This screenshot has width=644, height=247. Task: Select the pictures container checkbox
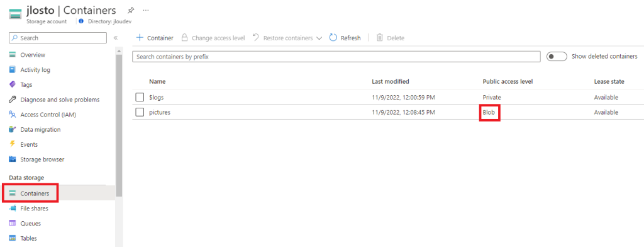[x=140, y=112]
